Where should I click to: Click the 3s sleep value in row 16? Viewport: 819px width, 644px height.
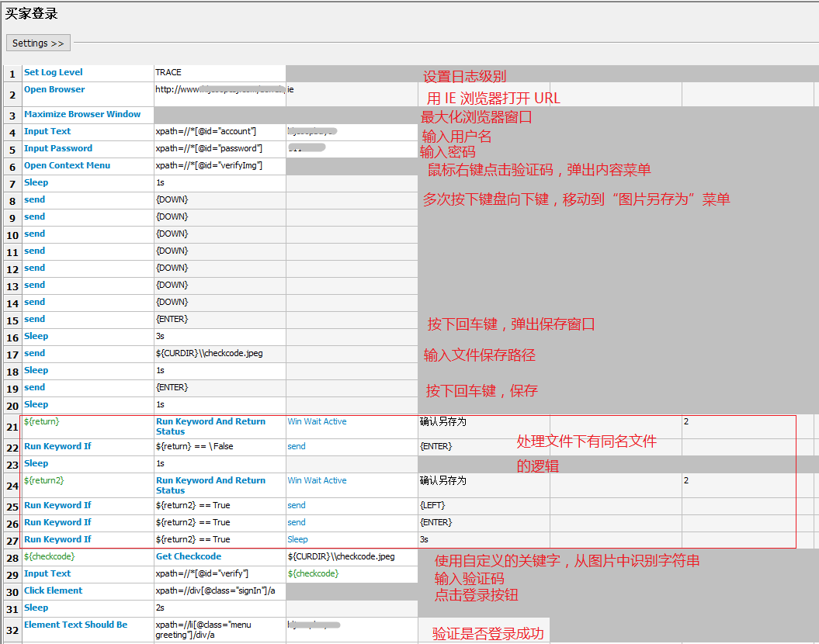click(220, 337)
